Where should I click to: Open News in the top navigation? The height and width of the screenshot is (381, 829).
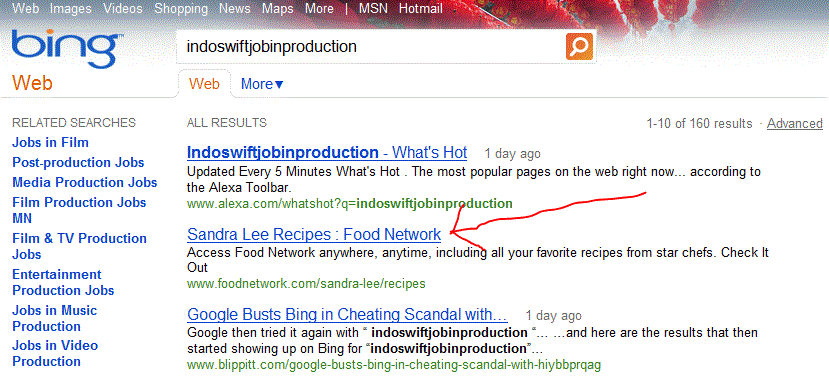[235, 9]
